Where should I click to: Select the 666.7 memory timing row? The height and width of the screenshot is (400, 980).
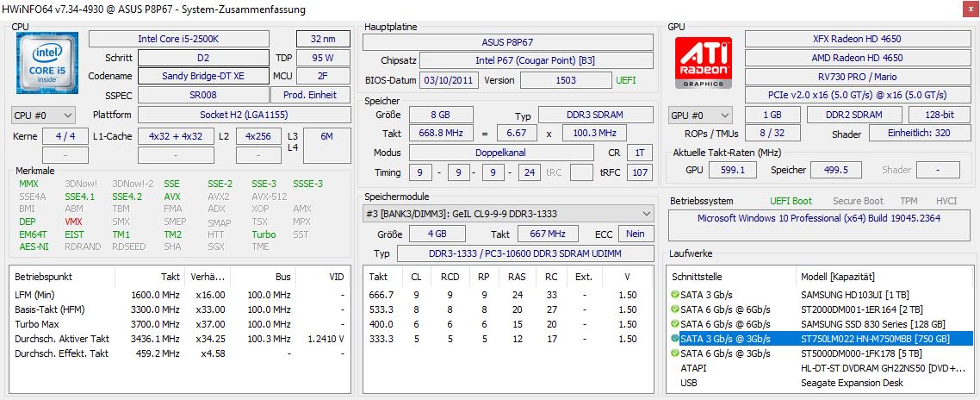508,295
